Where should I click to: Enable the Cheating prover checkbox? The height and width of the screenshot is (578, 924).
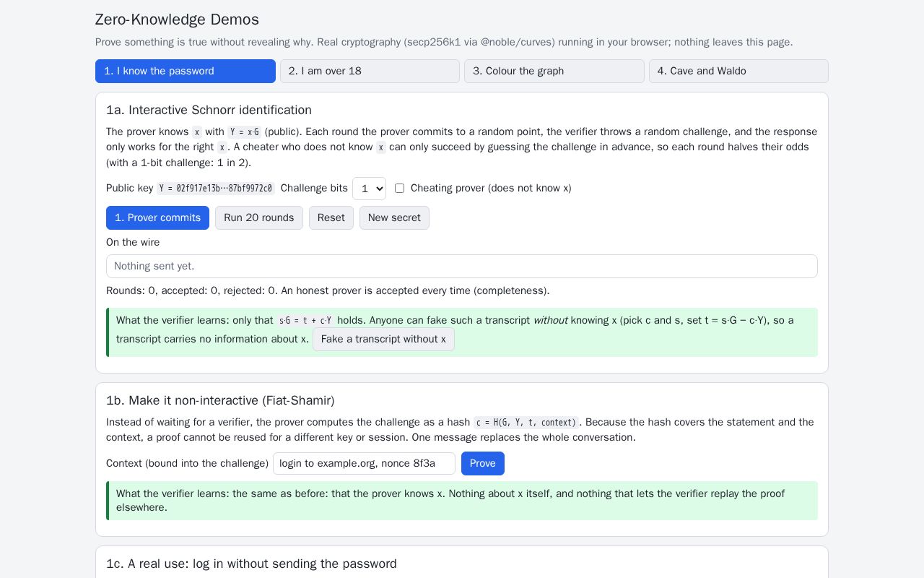399,188
